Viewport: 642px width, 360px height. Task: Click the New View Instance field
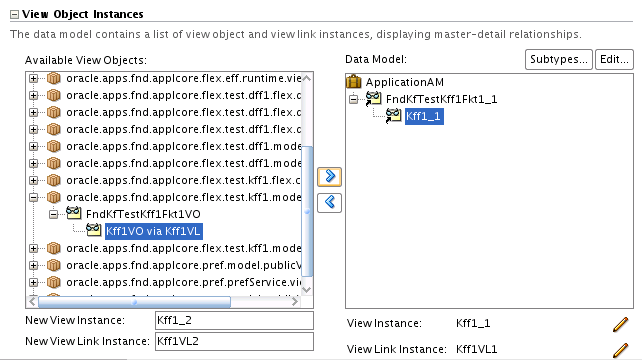click(234, 320)
